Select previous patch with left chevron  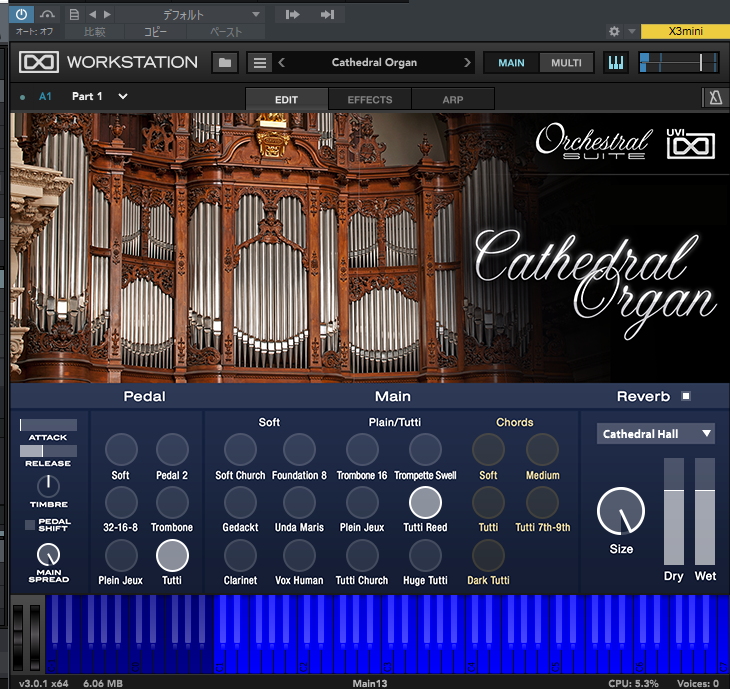click(281, 62)
